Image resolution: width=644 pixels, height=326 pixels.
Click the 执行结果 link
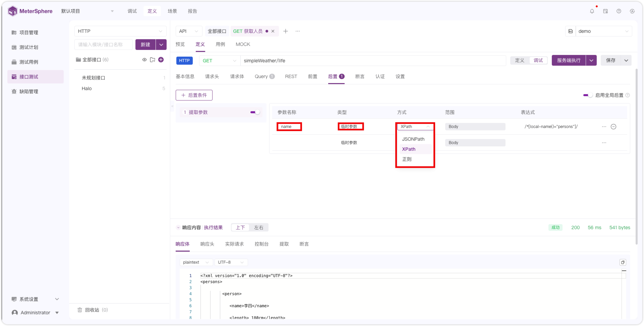click(x=213, y=227)
